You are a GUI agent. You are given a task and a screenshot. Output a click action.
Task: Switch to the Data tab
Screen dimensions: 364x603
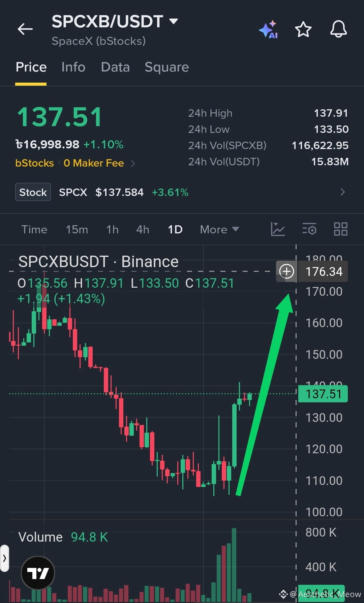(x=115, y=67)
